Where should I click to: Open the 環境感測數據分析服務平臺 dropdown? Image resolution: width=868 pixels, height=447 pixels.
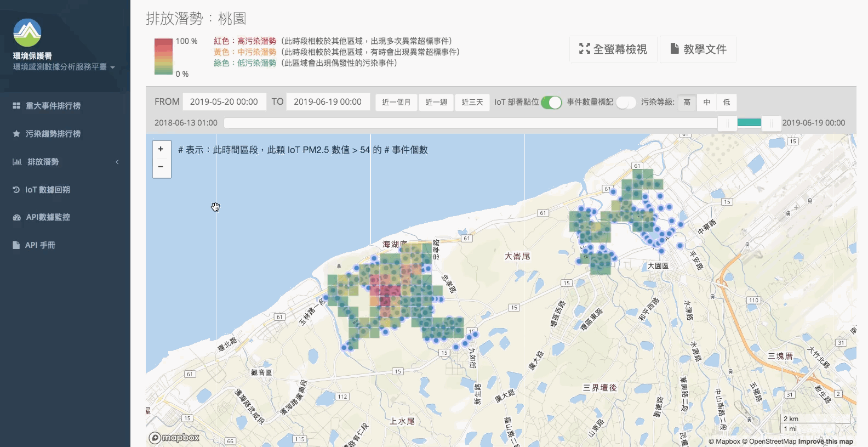pyautogui.click(x=64, y=67)
